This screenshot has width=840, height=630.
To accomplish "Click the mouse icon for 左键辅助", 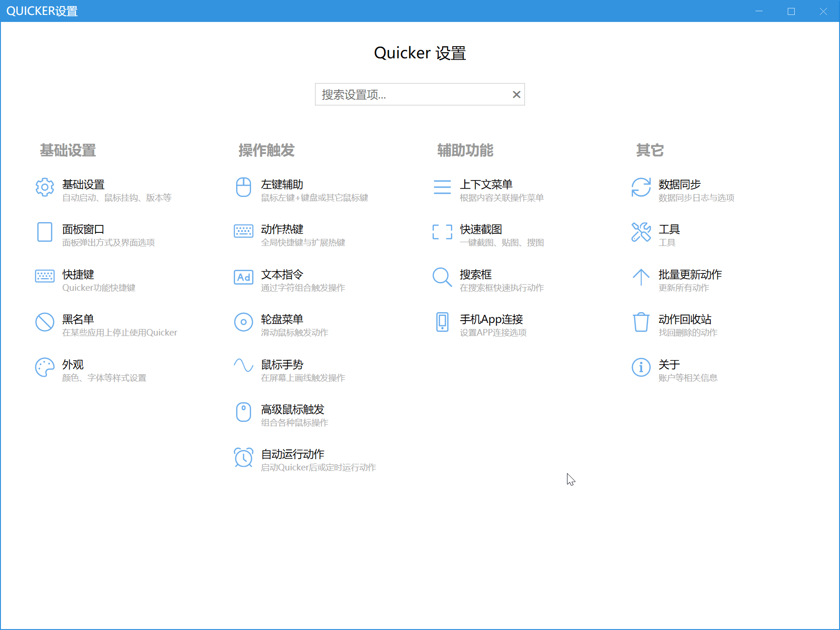I will 244,187.
